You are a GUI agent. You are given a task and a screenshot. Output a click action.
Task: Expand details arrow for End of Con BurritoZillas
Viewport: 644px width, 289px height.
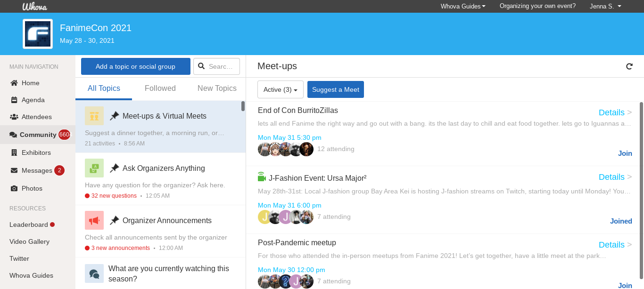click(629, 112)
